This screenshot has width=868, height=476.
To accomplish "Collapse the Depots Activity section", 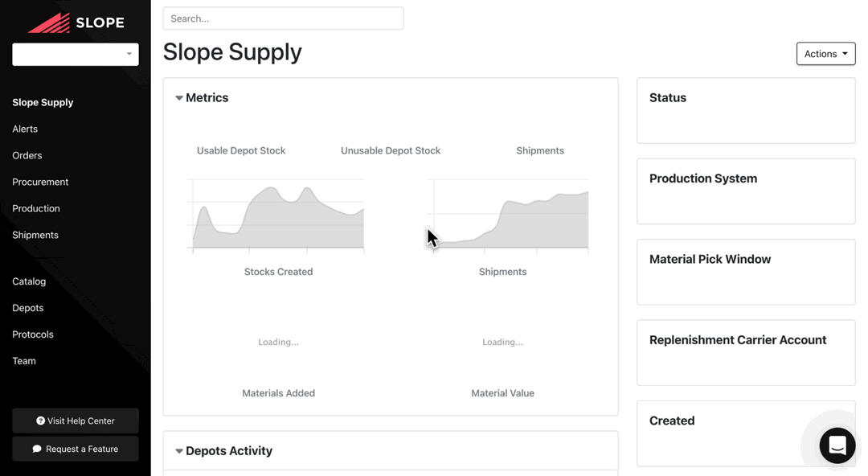I will click(179, 451).
